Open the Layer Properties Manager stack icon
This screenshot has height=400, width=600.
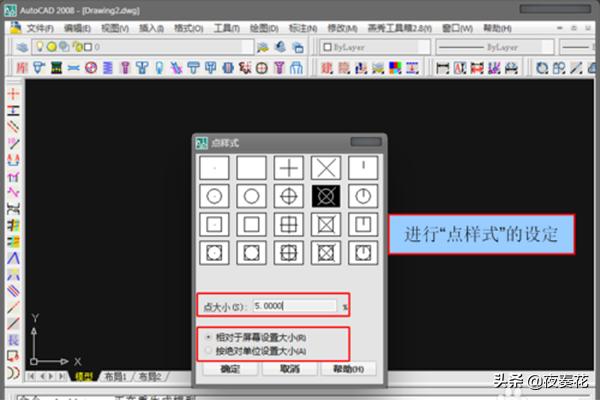[x=22, y=47]
